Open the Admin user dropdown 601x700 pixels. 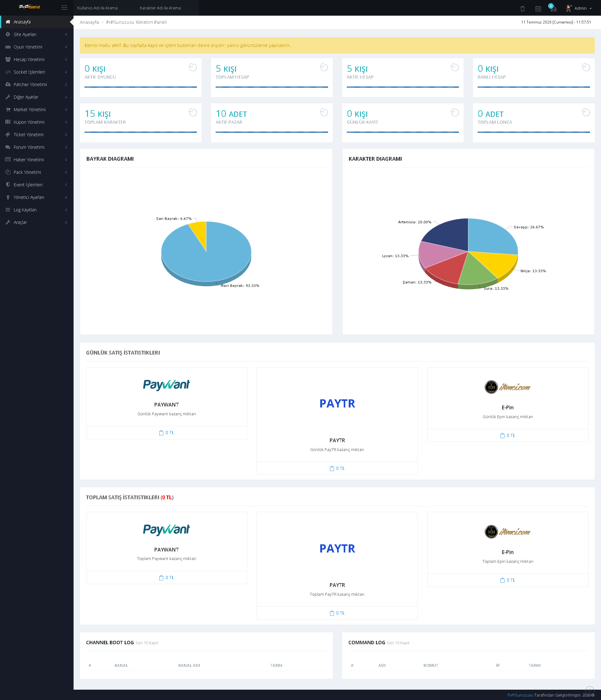click(579, 8)
